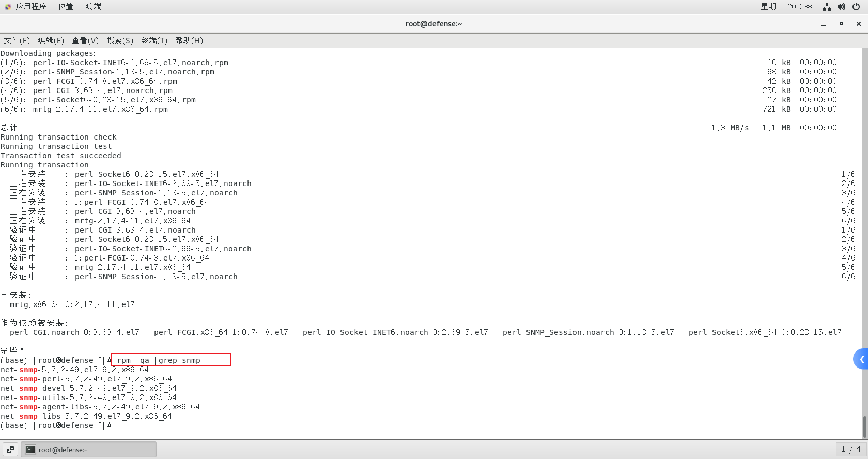868x459 pixels.
Task: Open the 编辑(E) menu
Action: (x=51, y=40)
